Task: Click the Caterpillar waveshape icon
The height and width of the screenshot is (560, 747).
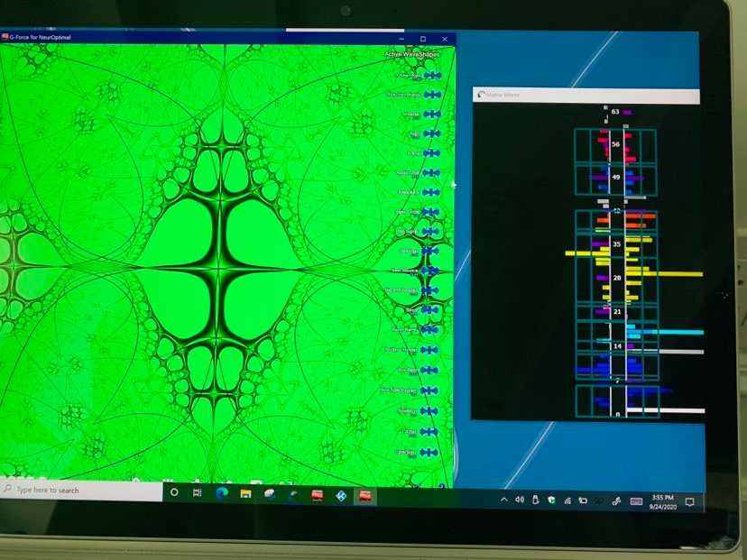Action: tap(429, 452)
